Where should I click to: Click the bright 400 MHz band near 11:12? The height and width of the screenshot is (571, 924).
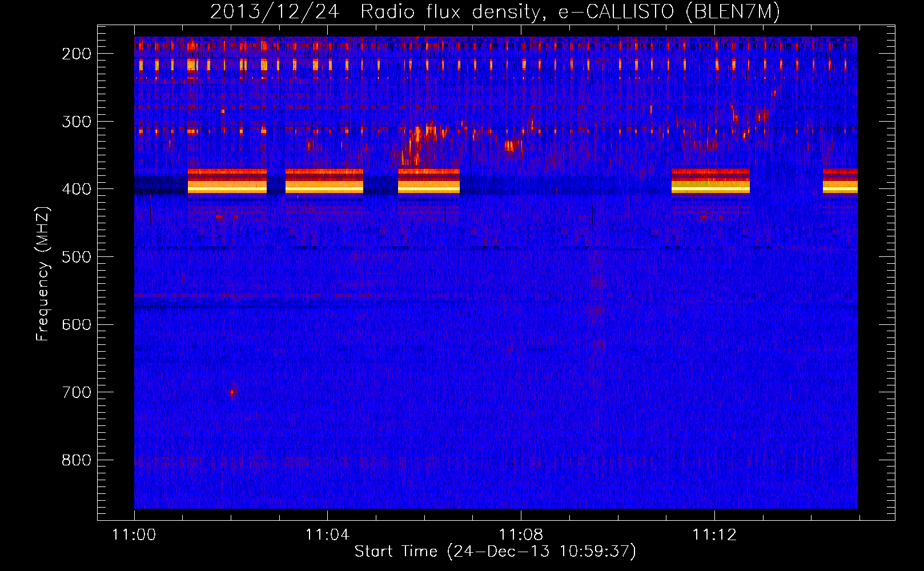click(710, 181)
